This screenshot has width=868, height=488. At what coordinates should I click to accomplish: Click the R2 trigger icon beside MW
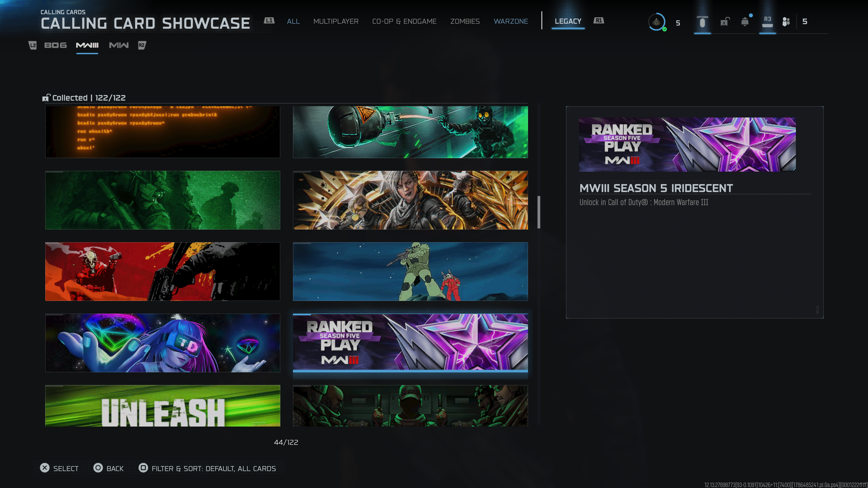[x=142, y=45]
